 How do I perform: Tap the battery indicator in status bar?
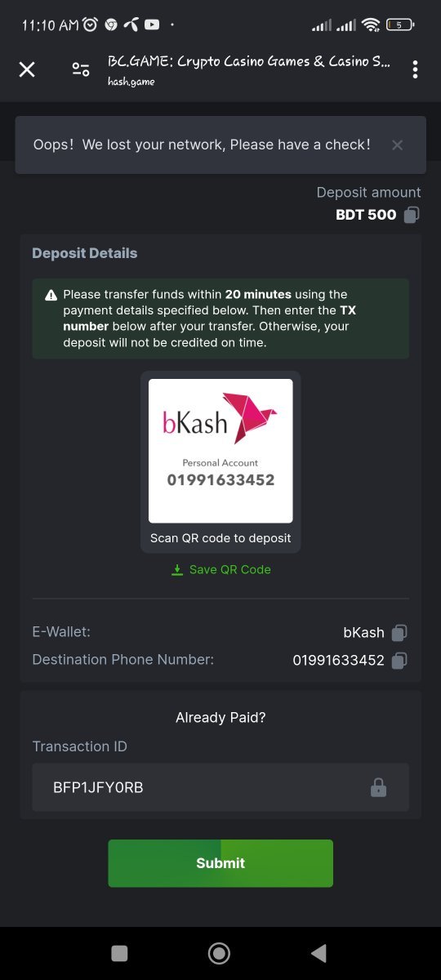399,24
